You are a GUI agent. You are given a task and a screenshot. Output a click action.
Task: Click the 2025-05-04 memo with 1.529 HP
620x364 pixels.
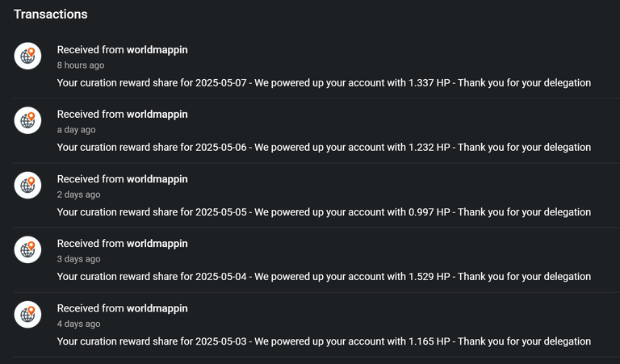324,277
